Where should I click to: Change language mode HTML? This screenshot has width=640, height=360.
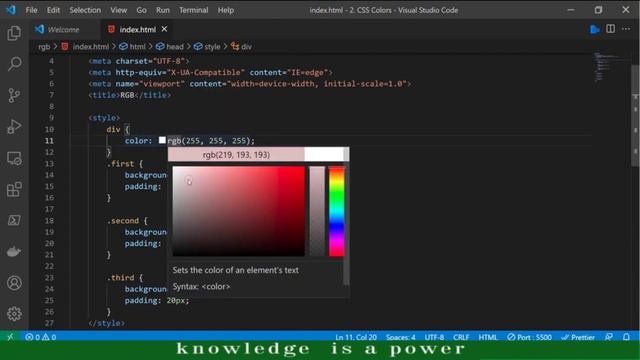point(488,337)
